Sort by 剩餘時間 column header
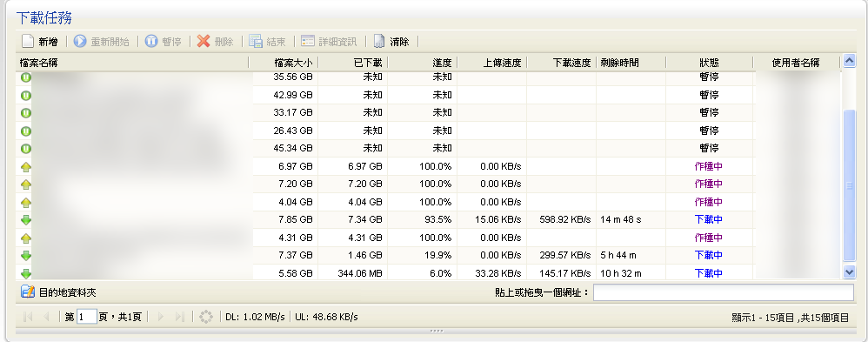Viewport: 868px width, 342px height. (631, 63)
